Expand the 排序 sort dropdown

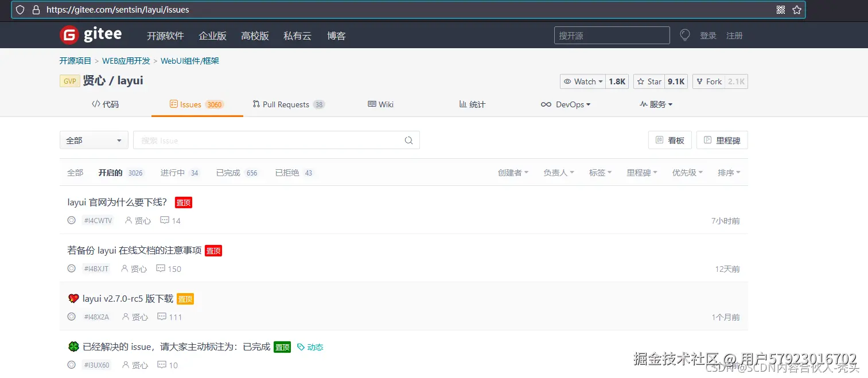(x=729, y=173)
